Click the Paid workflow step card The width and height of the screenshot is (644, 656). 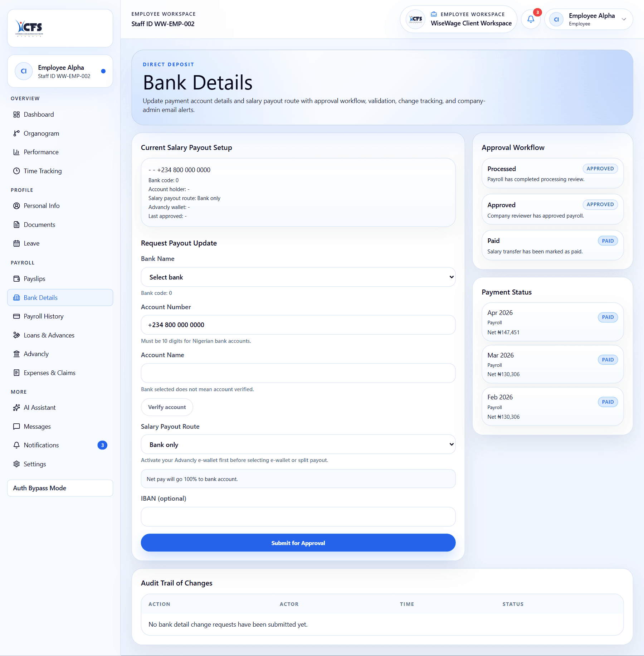552,246
